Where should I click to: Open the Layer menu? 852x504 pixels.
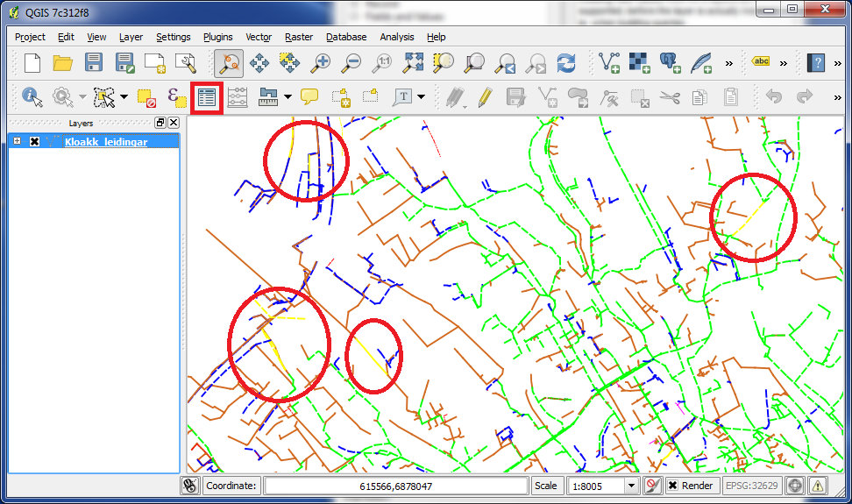[131, 37]
